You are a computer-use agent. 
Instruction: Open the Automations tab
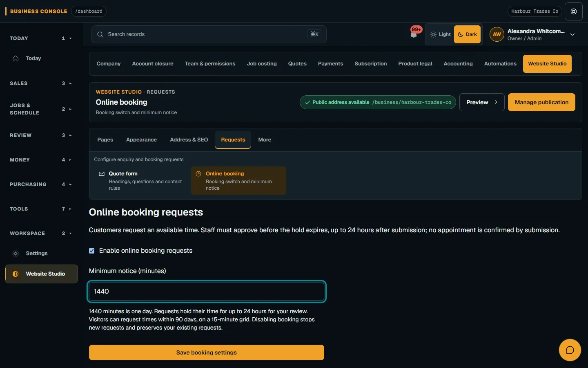pyautogui.click(x=500, y=64)
